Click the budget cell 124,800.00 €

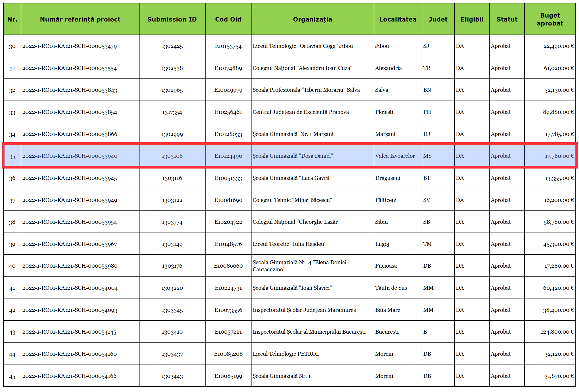click(x=557, y=332)
